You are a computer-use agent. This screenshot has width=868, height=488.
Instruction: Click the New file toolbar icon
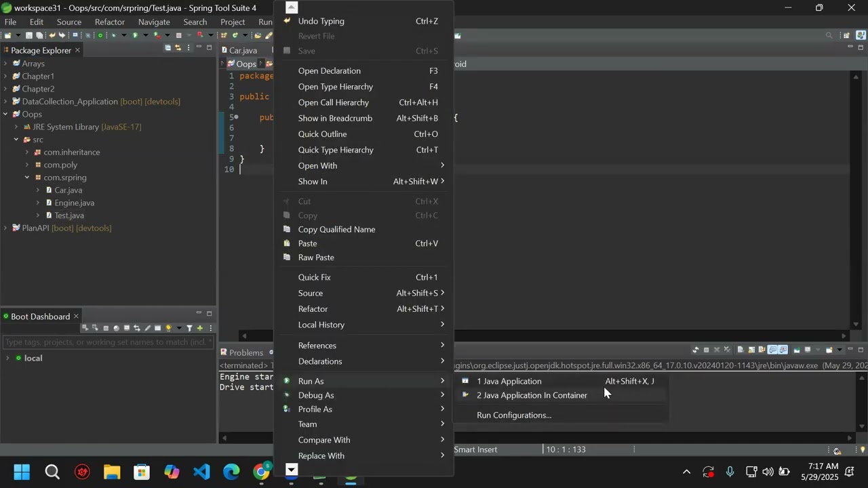7,35
